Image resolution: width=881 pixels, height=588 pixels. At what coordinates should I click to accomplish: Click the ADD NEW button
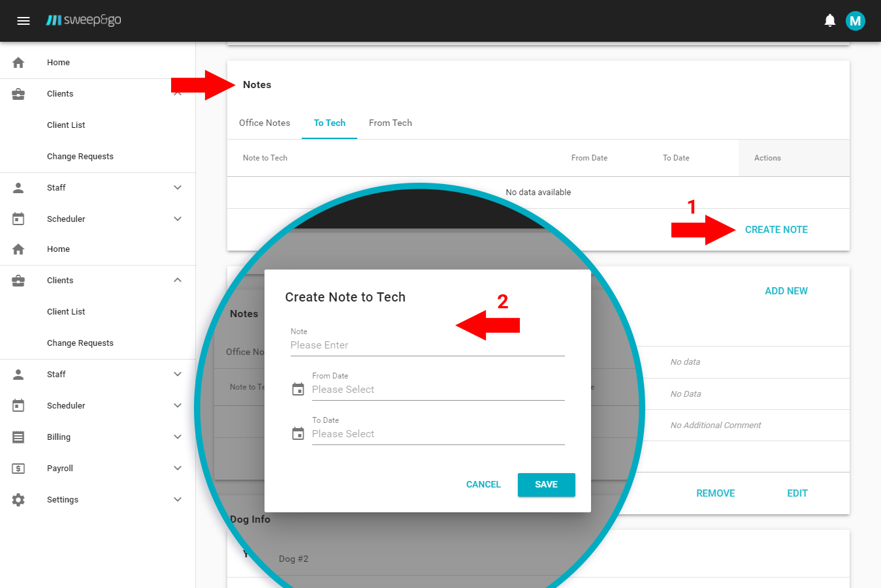(786, 291)
